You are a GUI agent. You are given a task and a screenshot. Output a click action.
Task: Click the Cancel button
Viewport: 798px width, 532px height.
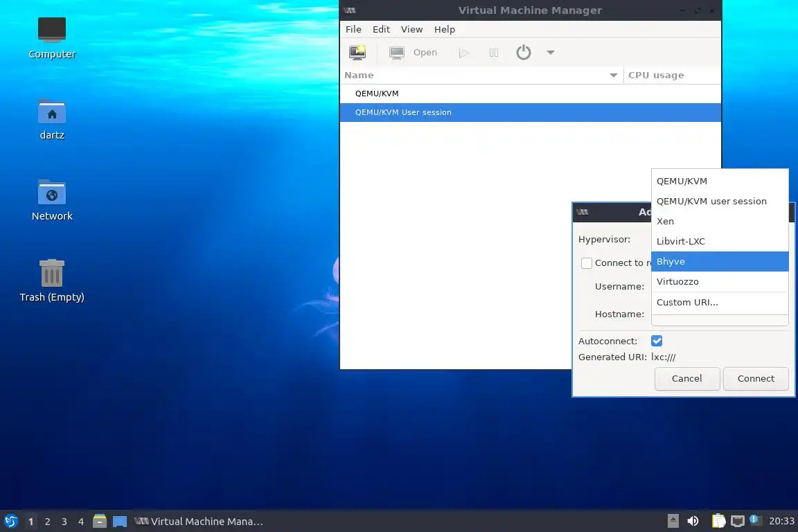[x=687, y=379]
